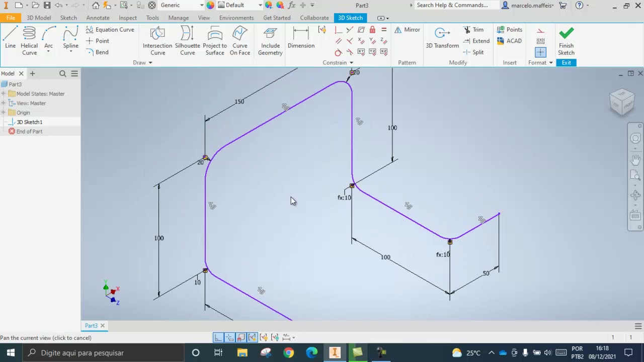Activate the Dimension tool
This screenshot has height=362, width=644.
[301, 38]
